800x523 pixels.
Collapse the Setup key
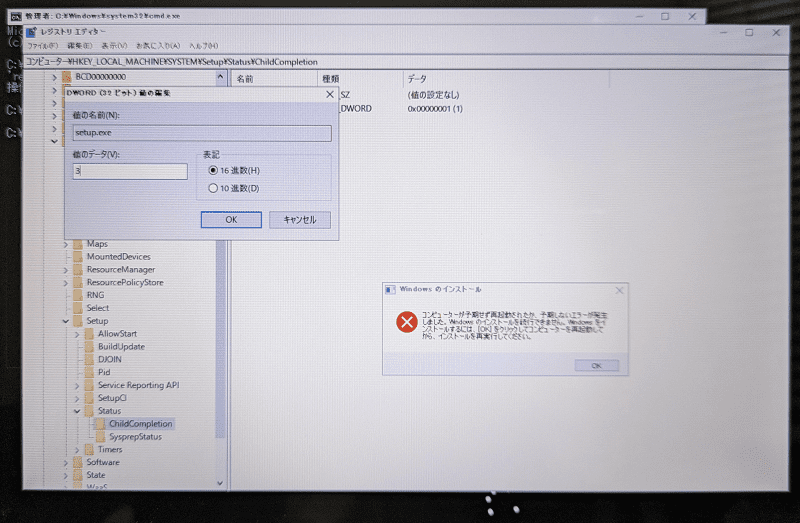pos(66,321)
